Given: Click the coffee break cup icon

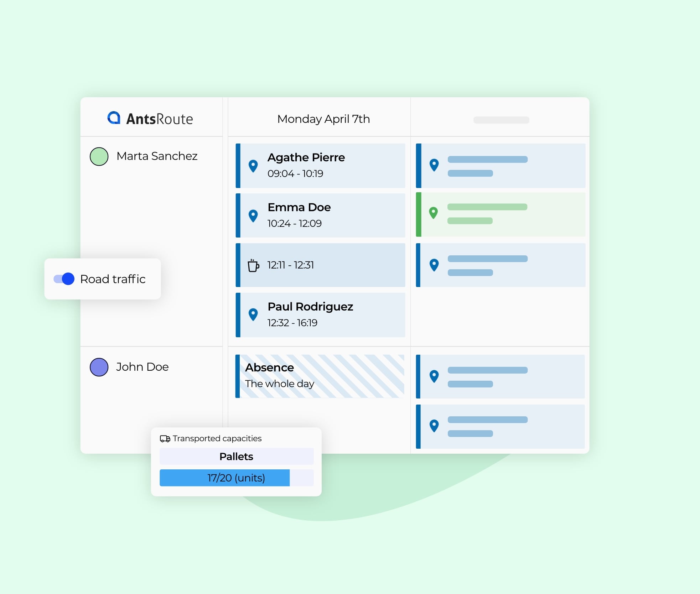Looking at the screenshot, I should (x=253, y=265).
